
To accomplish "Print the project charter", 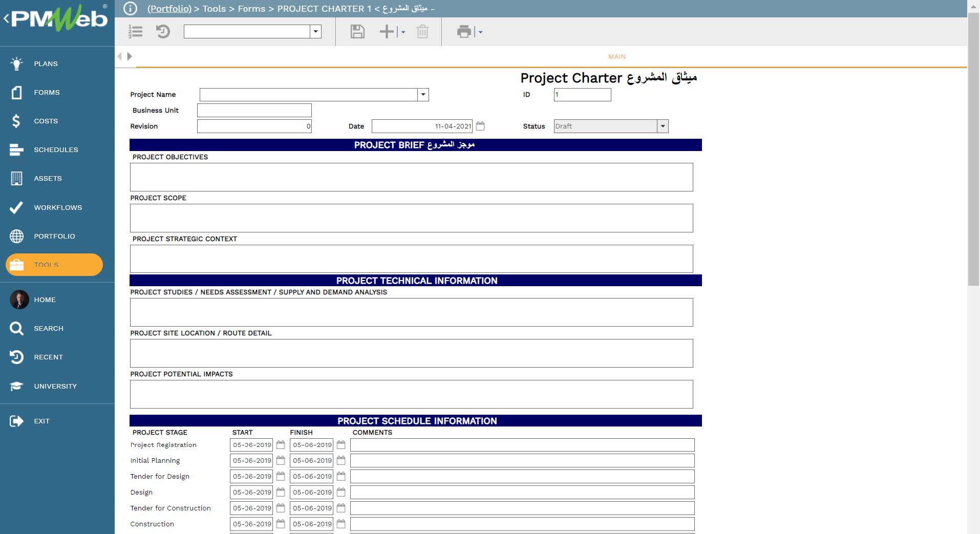I will tap(464, 31).
